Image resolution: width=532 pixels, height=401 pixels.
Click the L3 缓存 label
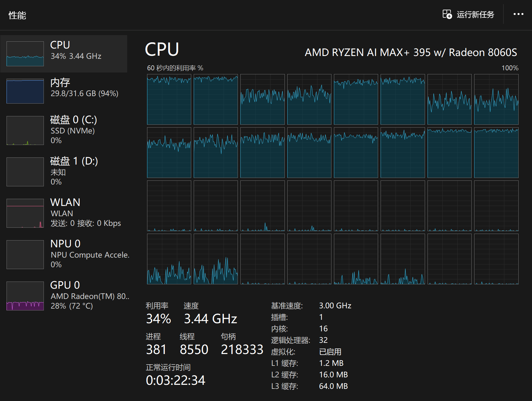tap(285, 386)
